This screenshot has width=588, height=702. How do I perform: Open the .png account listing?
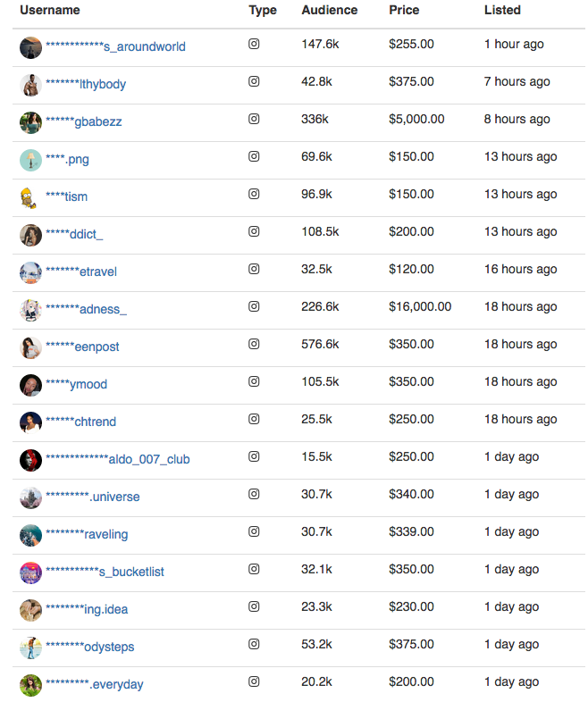pyautogui.click(x=67, y=159)
